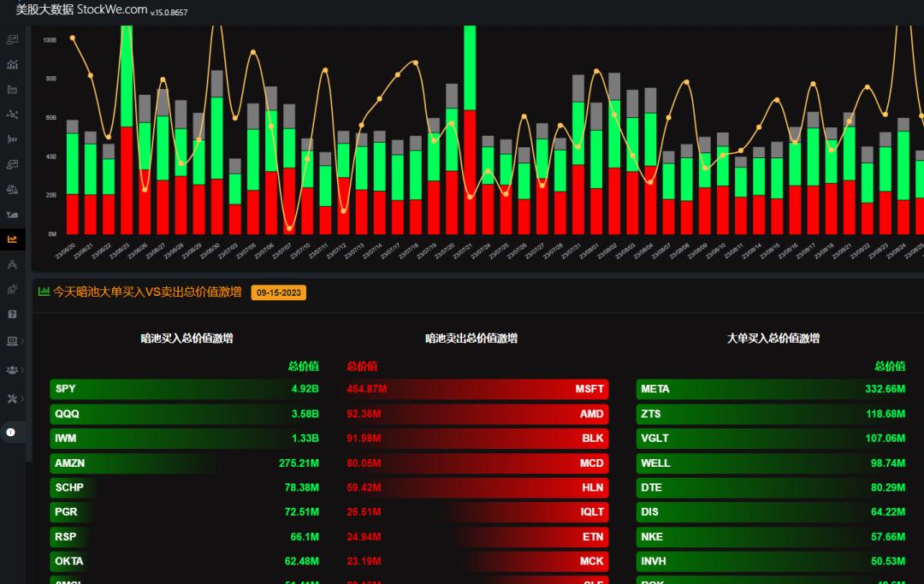Image resolution: width=924 pixels, height=584 pixels.
Task: Click the 今天暗池大单买入VS卖出总价值激增 section title
Action: coord(147,292)
